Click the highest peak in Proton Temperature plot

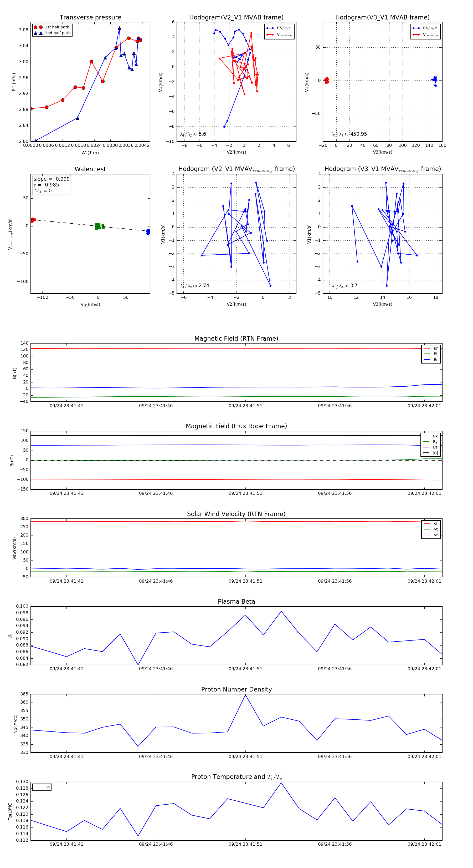coord(281,783)
